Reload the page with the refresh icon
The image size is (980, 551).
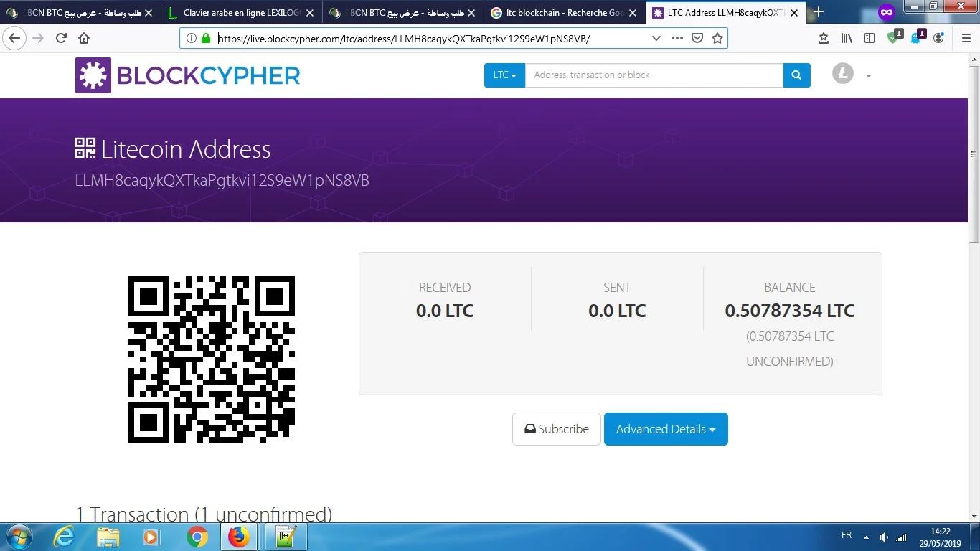coord(61,38)
